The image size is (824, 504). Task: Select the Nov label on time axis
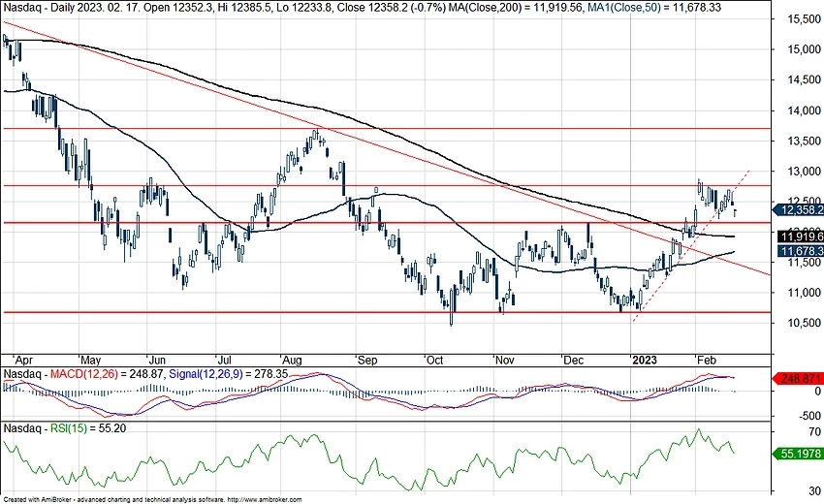point(504,361)
